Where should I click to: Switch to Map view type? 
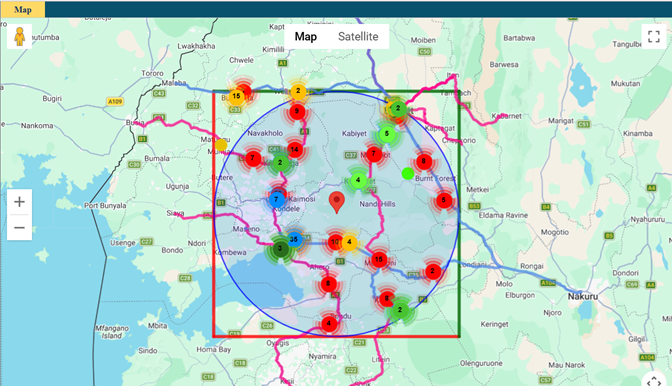[x=306, y=37]
